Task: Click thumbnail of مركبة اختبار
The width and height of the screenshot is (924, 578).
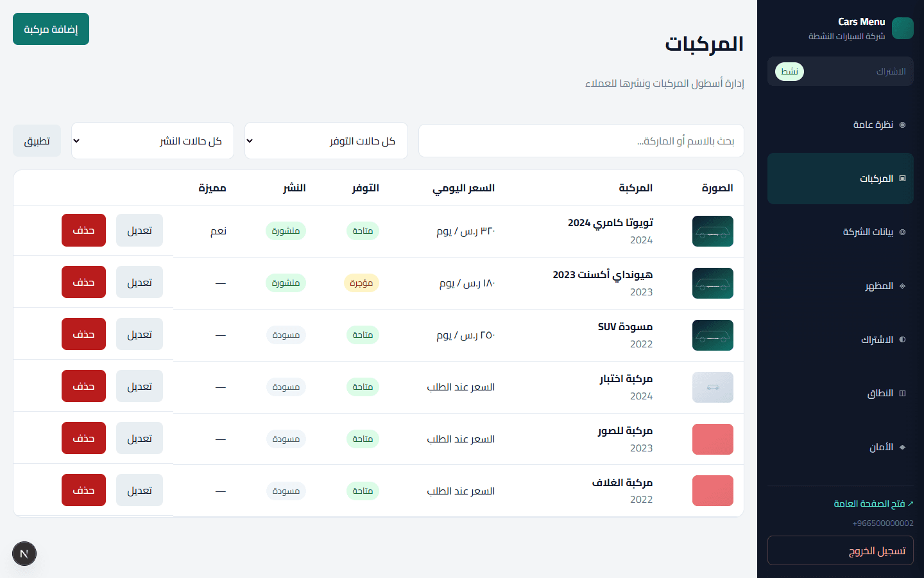Action: click(x=713, y=387)
